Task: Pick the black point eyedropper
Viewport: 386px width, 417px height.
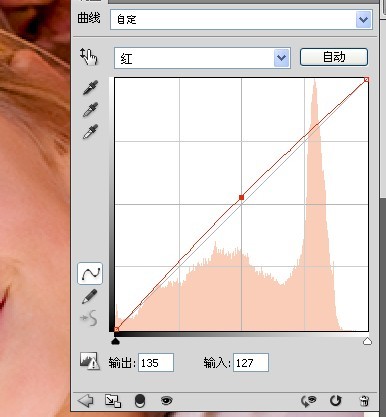Action: (90, 87)
